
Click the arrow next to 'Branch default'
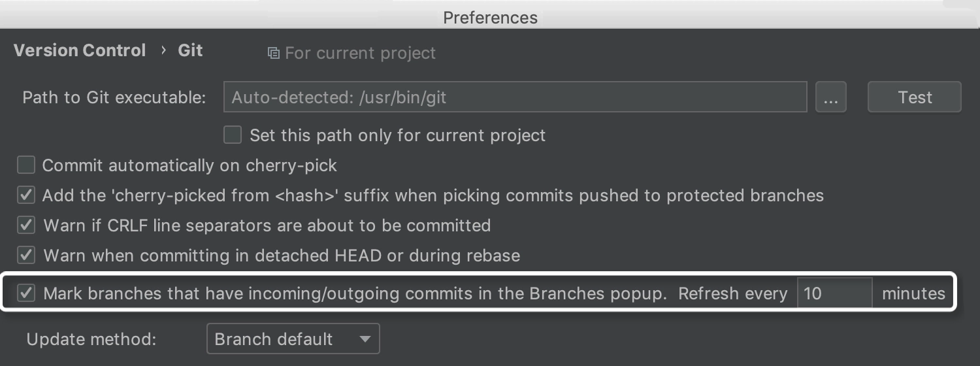(365, 339)
